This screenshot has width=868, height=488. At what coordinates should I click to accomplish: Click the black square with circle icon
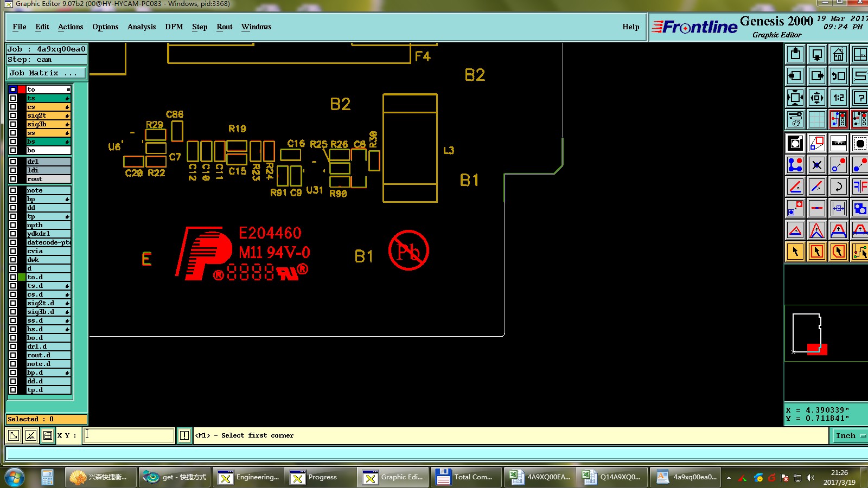tap(795, 144)
